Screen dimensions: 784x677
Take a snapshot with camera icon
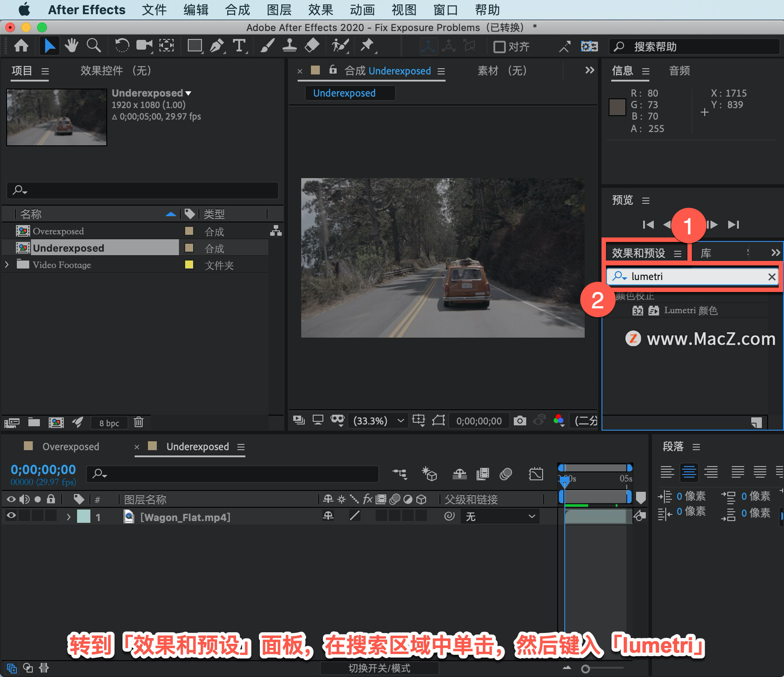point(520,420)
